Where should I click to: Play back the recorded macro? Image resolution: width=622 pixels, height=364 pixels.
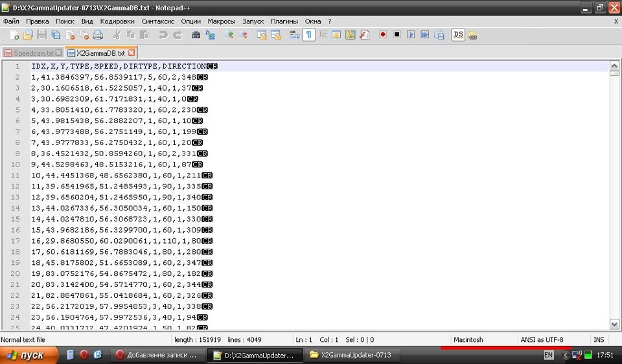(411, 35)
